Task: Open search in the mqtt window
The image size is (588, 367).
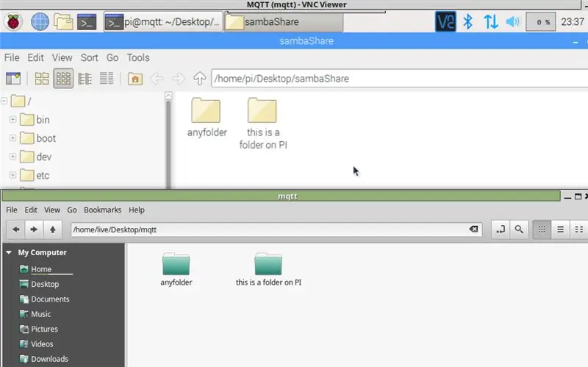Action: point(519,229)
